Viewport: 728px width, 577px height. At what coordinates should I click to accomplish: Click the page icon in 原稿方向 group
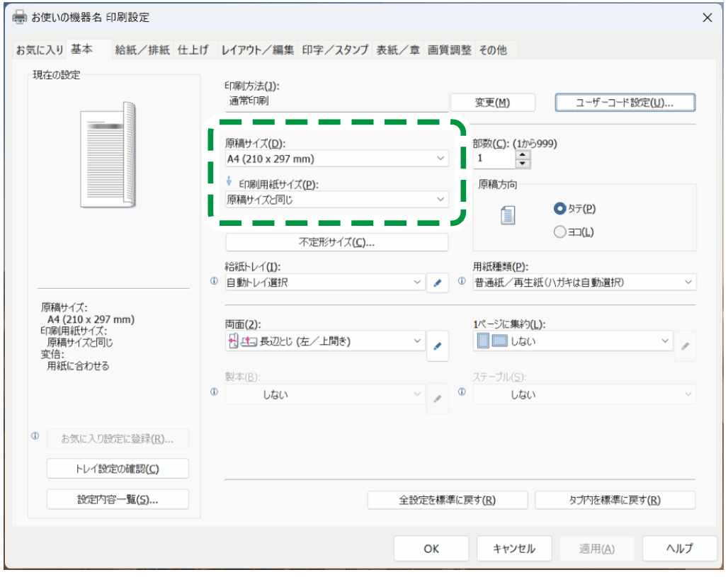pyautogui.click(x=507, y=216)
